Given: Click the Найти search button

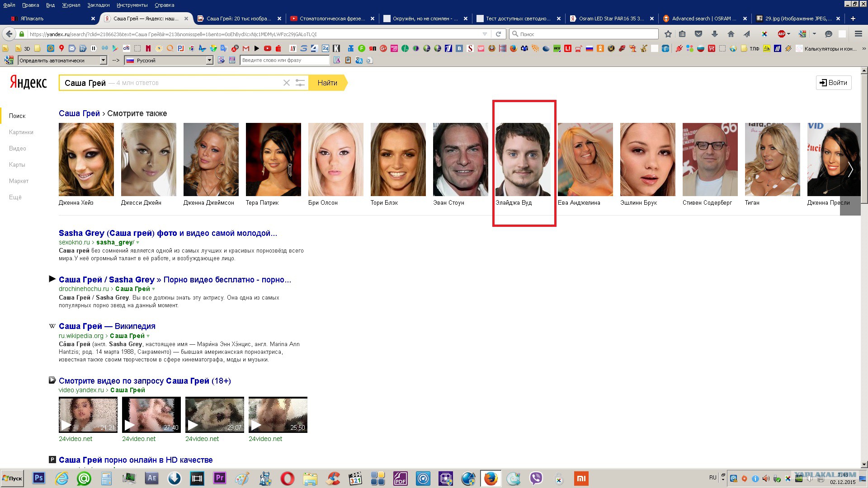Looking at the screenshot, I should pos(327,83).
